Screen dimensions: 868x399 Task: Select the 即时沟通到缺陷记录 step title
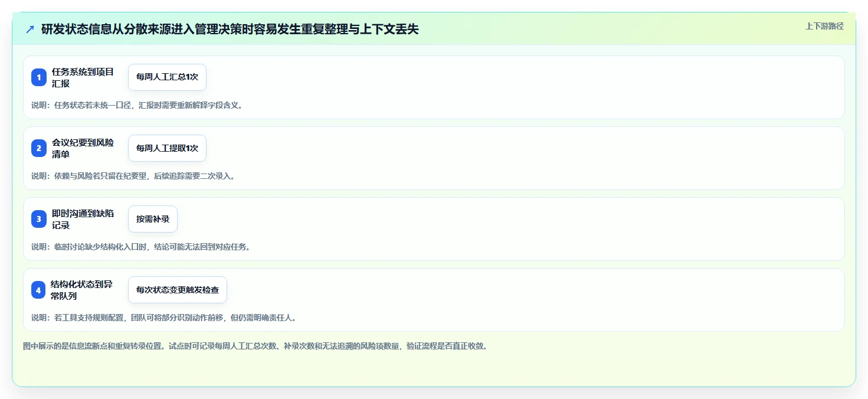click(83, 219)
